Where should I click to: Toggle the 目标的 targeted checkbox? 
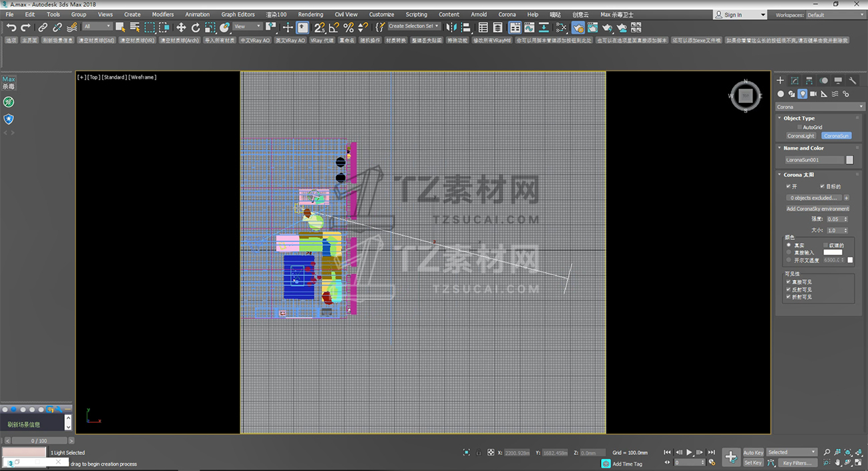(823, 186)
